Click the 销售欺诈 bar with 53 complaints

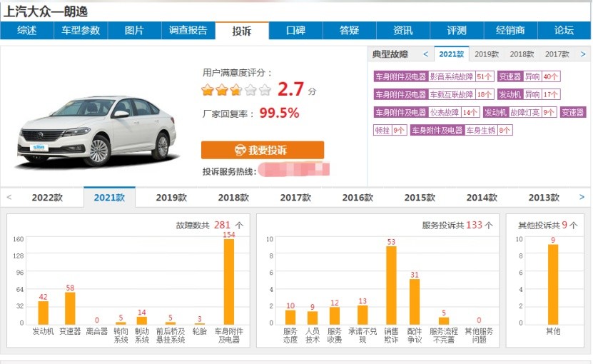(x=392, y=285)
